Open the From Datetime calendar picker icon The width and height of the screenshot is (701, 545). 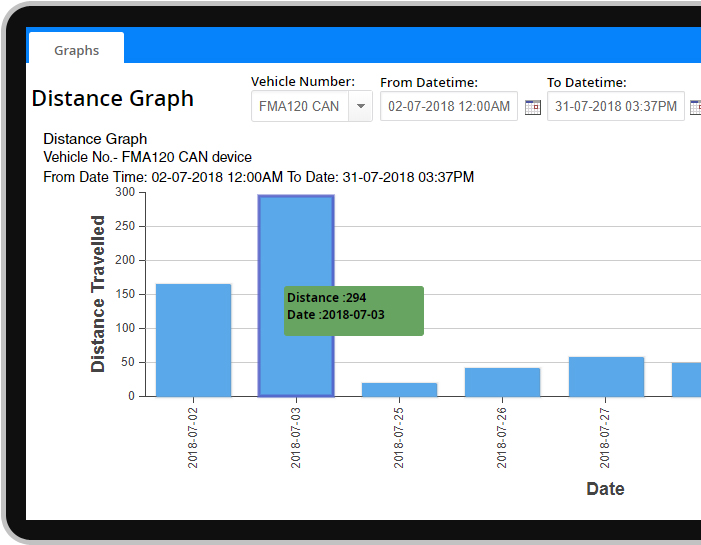(533, 107)
